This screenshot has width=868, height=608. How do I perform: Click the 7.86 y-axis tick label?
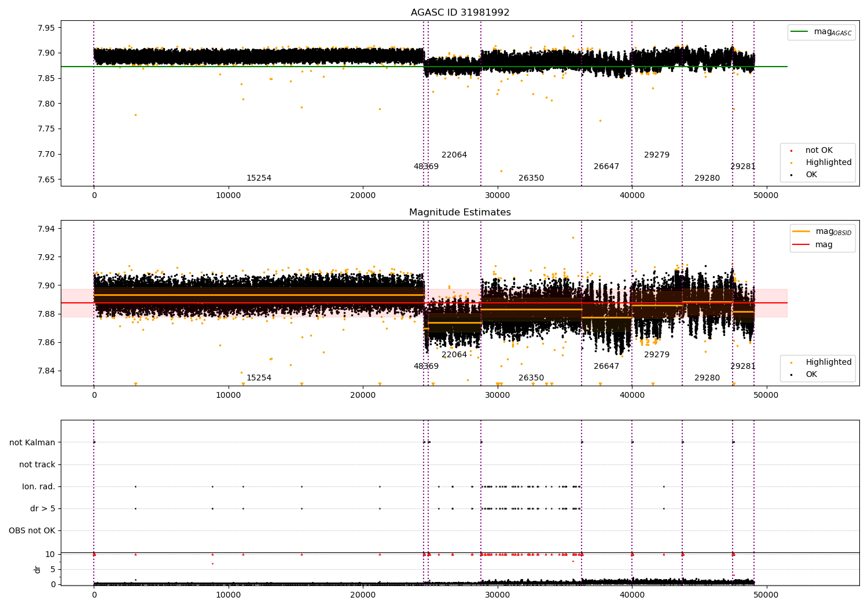46,343
